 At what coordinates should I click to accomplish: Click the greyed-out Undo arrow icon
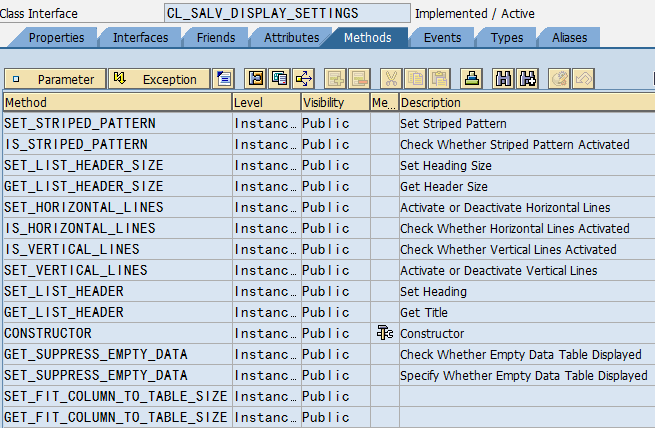584,79
